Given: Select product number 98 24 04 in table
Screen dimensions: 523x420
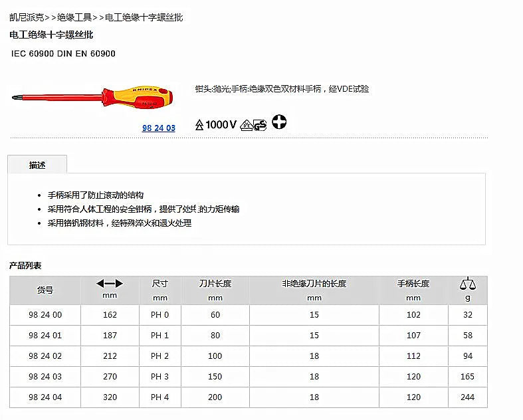Looking at the screenshot, I should tap(45, 397).
